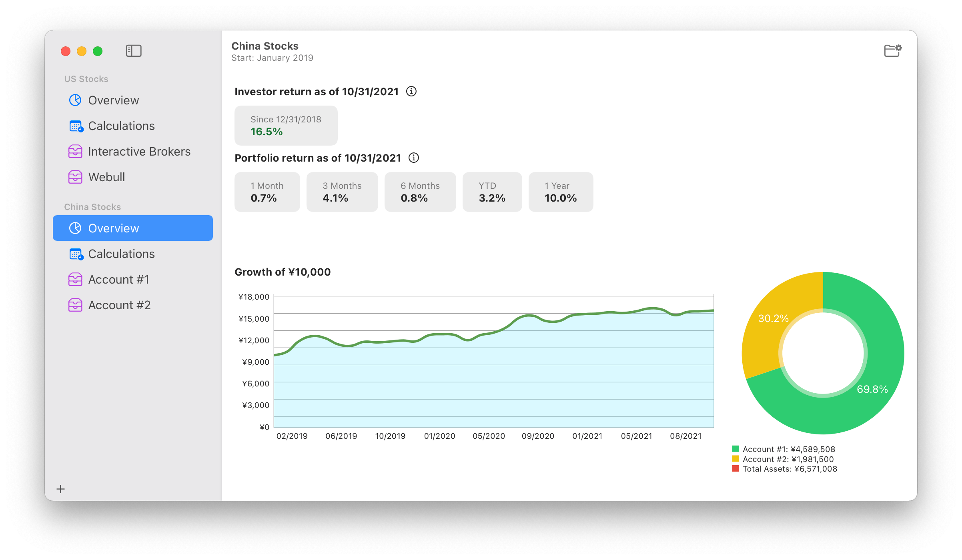This screenshot has height=560, width=962.
Task: Open China Stocks Calculations
Action: click(x=121, y=254)
